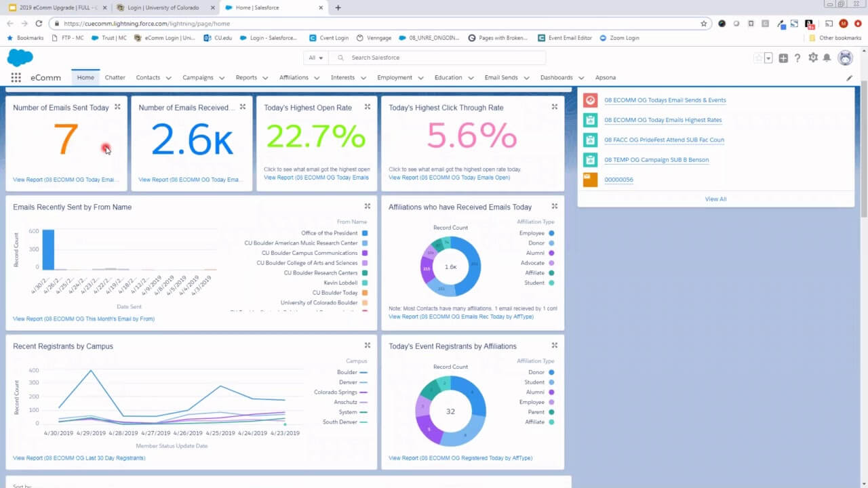Image resolution: width=868 pixels, height=488 pixels.
Task: Expand Today's Event Registrants by Affiliations chart
Action: click(x=554, y=346)
